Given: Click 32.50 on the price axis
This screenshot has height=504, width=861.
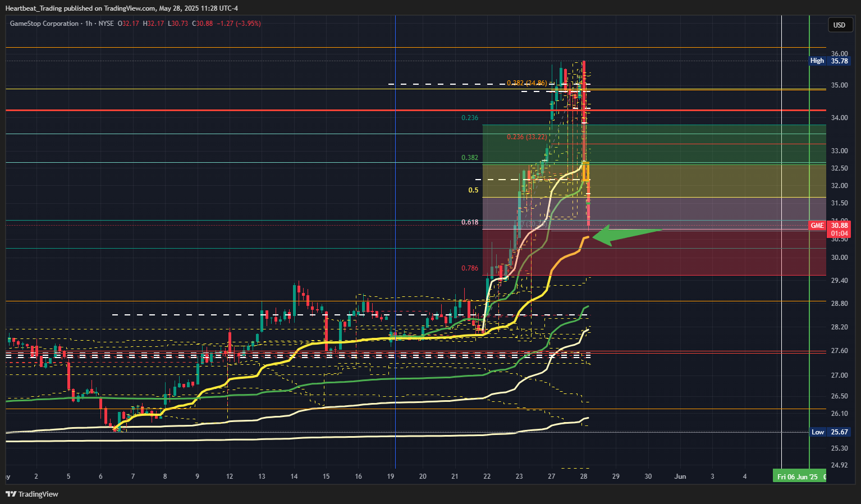Looking at the screenshot, I should tap(840, 168).
